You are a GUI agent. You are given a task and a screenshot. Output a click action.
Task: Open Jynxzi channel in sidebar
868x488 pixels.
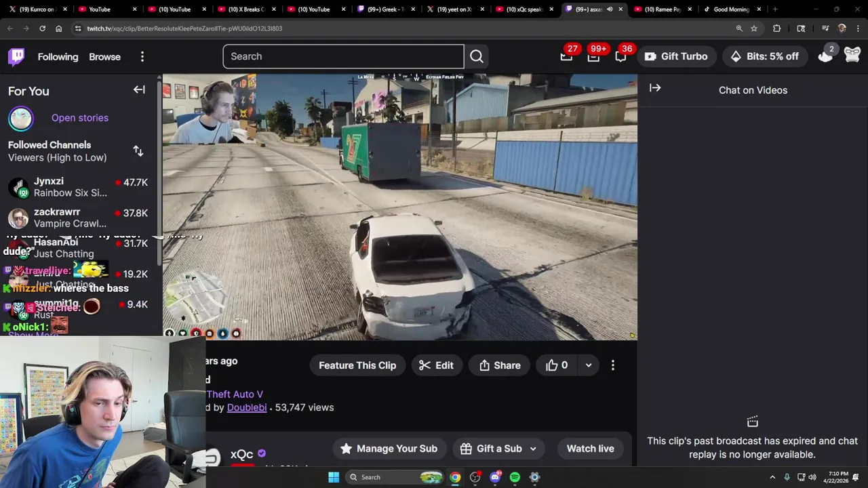[x=80, y=187]
